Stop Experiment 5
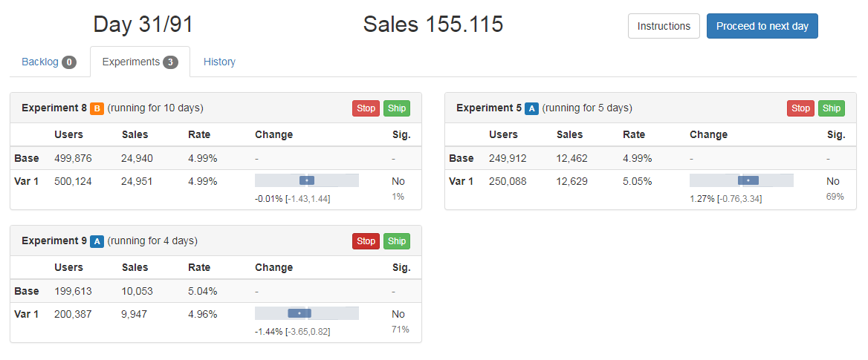Viewport: 868px width, 360px height. [800, 108]
